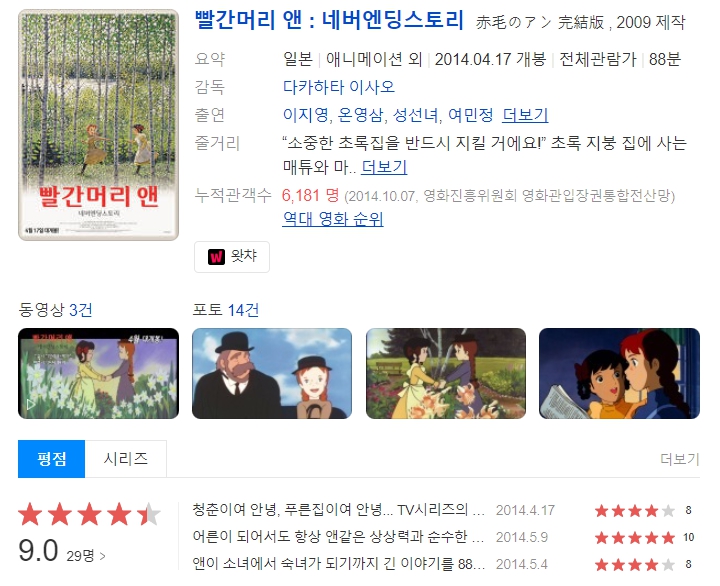
Task: Click the movie title 빨간머리 앤 : 네버엔딩스토리
Action: click(x=329, y=21)
